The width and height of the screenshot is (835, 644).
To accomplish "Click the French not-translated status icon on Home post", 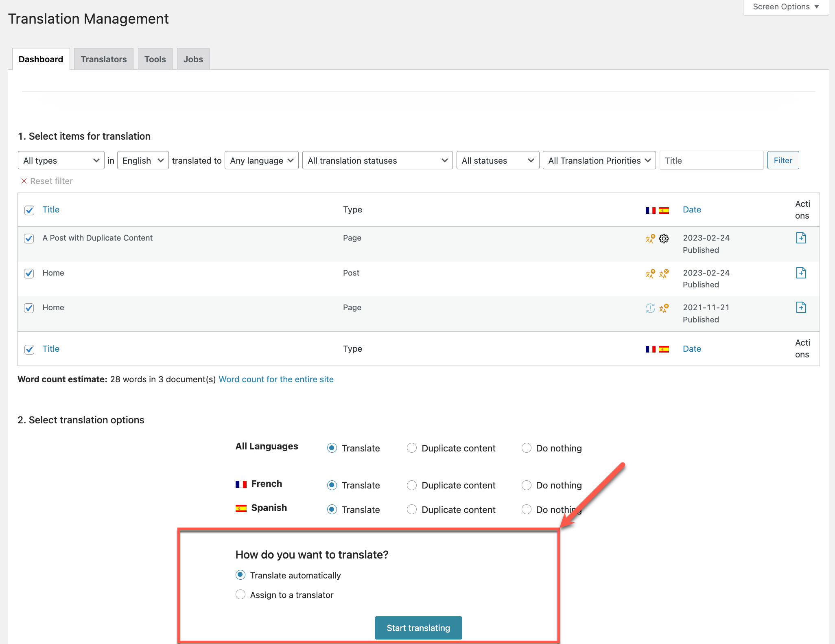I will pos(649,274).
